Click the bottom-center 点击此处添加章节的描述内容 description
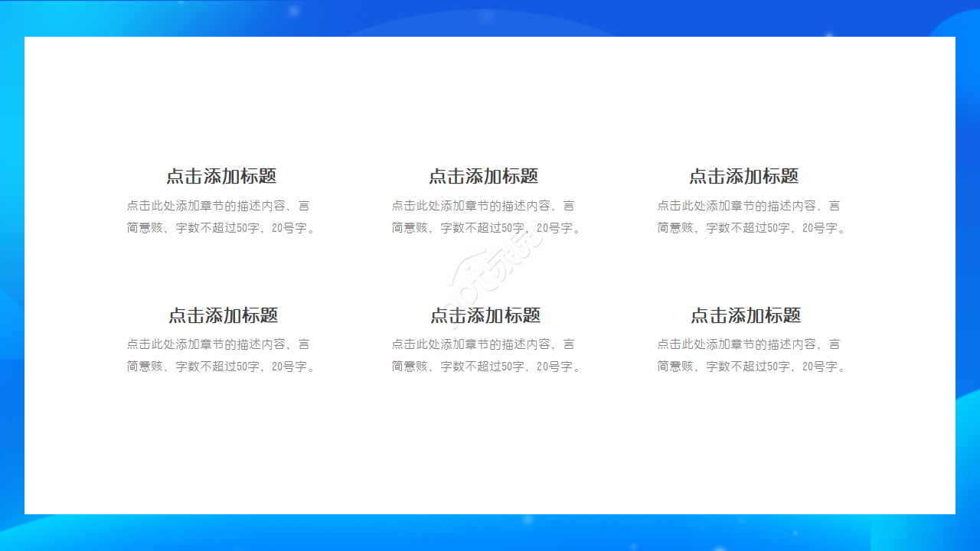Image resolution: width=980 pixels, height=551 pixels. pos(486,355)
